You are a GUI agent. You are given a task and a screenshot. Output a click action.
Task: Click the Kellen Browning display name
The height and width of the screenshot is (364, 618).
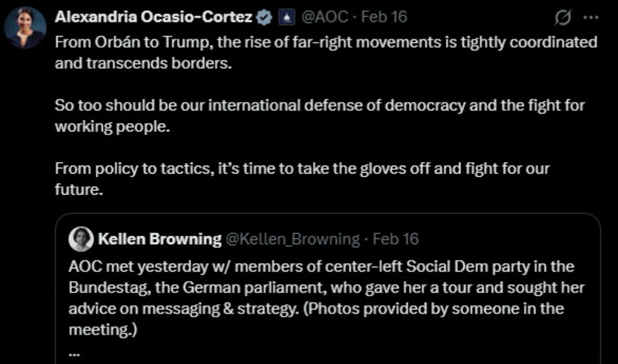(x=160, y=240)
